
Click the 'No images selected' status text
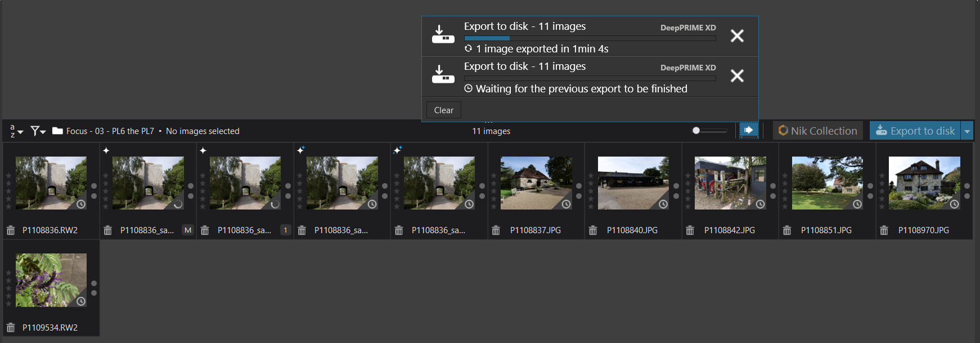[203, 131]
